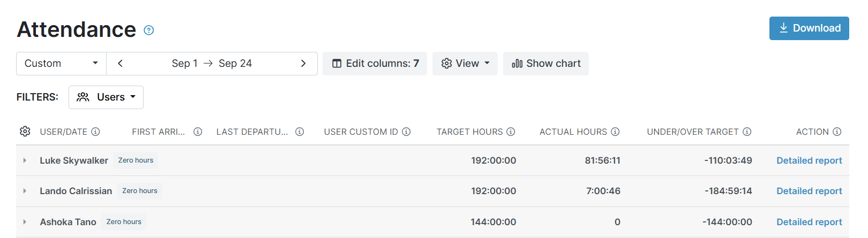This screenshot has height=238, width=868.
Task: Select the name Ashoka Tano
Action: pyautogui.click(x=68, y=222)
